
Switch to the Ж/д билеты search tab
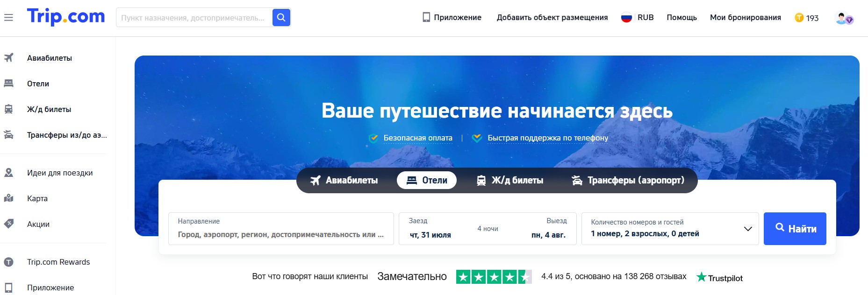click(509, 180)
